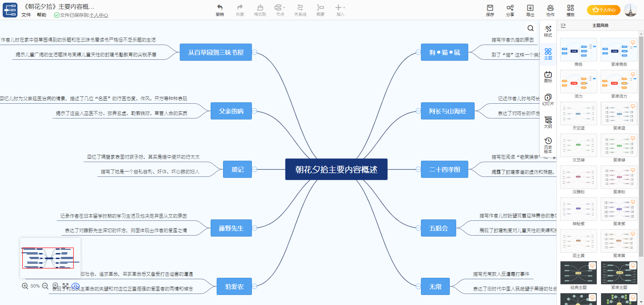The height and width of the screenshot is (305, 644).
Task: Collapse the 琐记 branch toggle
Action: coord(255,169)
